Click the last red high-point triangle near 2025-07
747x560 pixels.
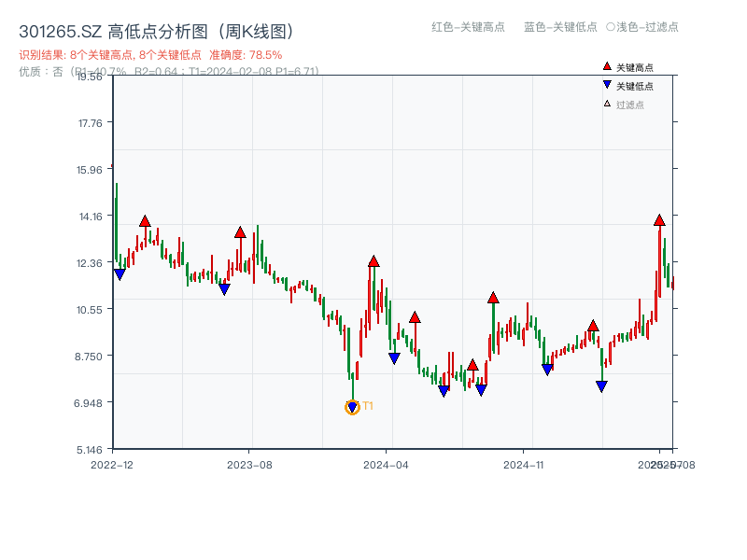click(659, 220)
